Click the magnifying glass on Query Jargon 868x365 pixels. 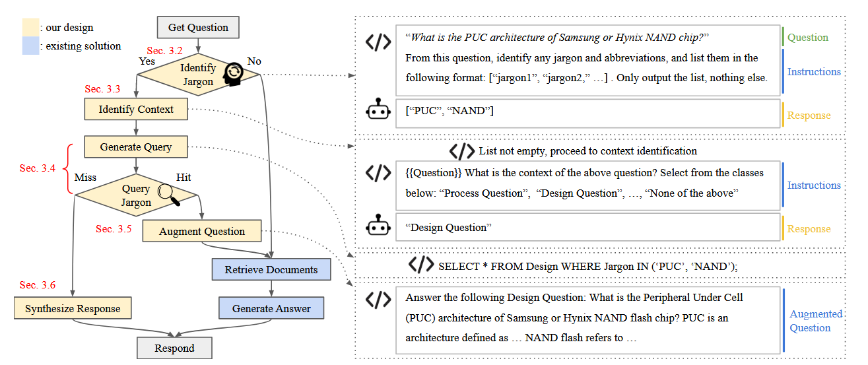[170, 193]
